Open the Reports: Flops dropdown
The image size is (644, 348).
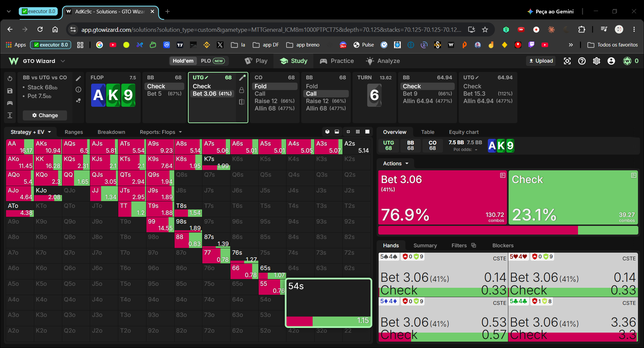(x=161, y=132)
